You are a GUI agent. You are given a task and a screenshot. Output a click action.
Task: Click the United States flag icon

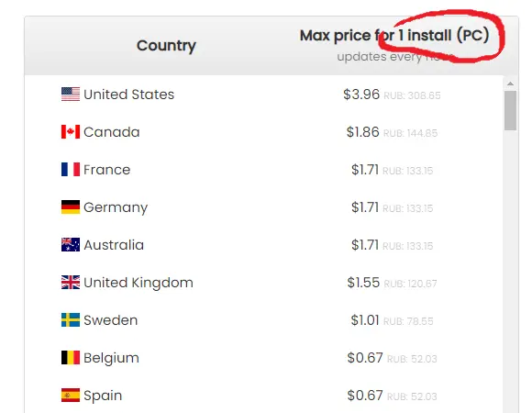[71, 95]
